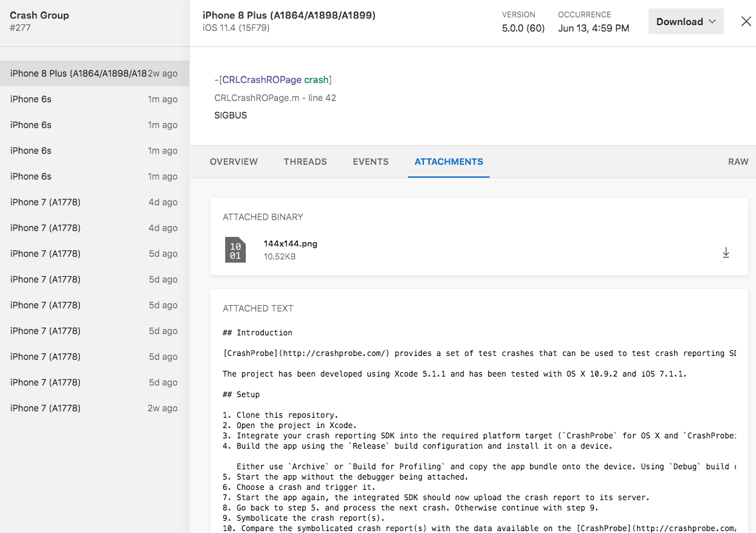The image size is (756, 533).
Task: View the RAW crash report tab
Action: tap(738, 162)
